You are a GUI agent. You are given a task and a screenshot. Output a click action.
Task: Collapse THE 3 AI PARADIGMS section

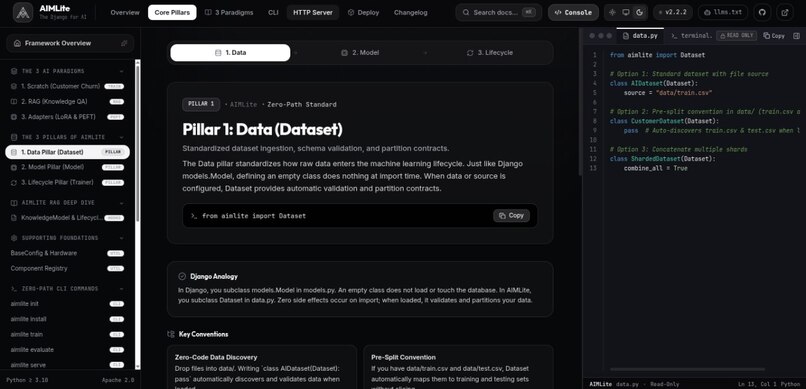(x=121, y=71)
